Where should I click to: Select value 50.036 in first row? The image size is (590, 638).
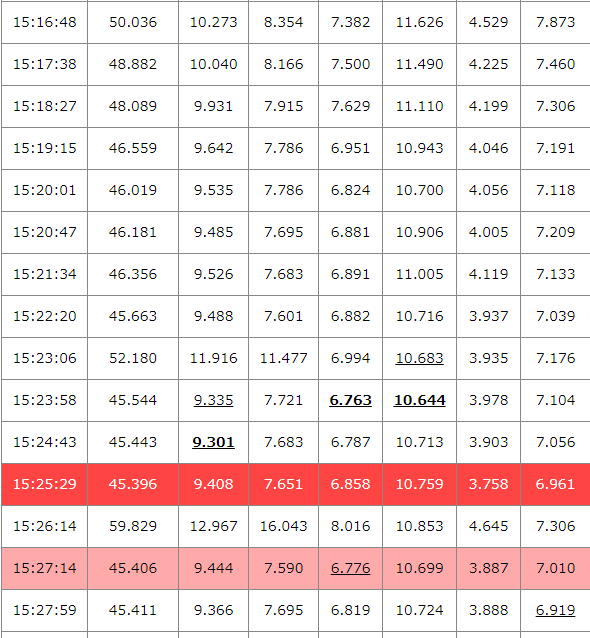pyautogui.click(x=133, y=22)
